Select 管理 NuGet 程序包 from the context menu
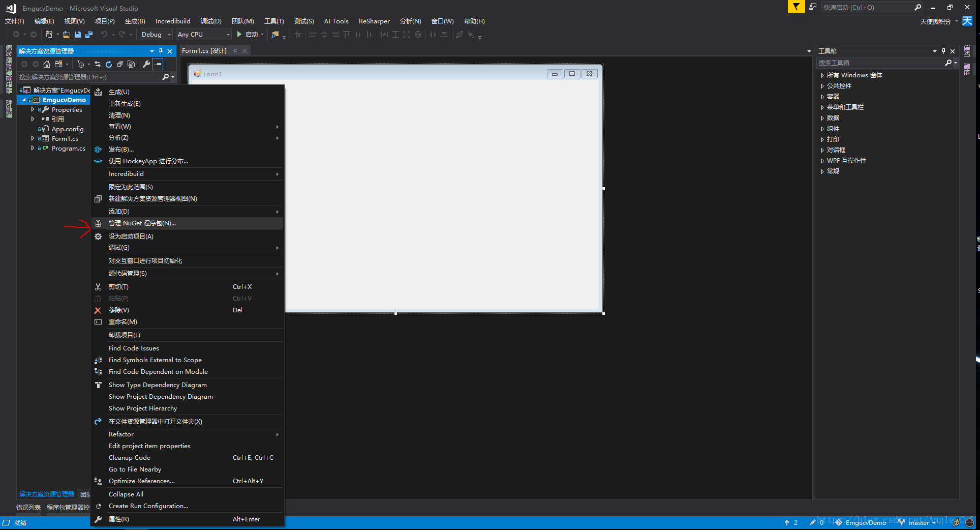This screenshot has height=530, width=980. tap(187, 223)
